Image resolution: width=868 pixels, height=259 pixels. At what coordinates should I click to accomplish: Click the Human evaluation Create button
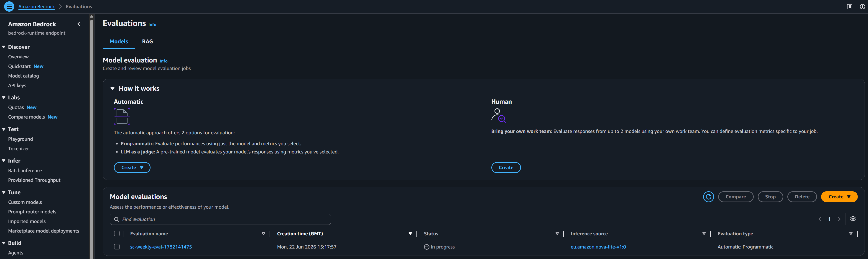[506, 168]
